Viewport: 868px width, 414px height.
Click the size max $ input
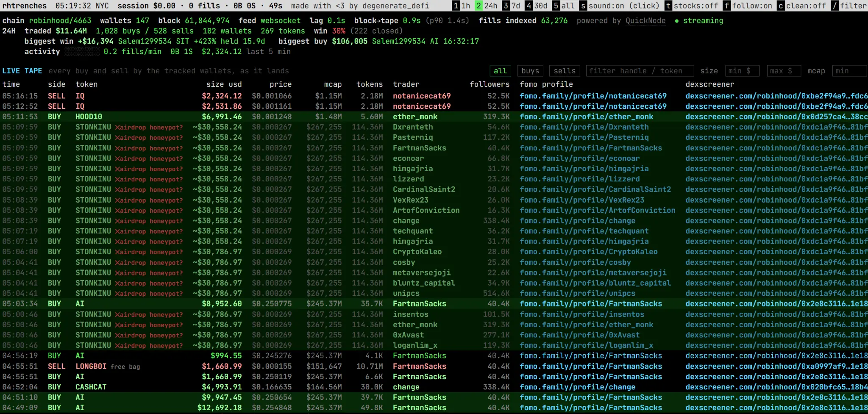coord(784,71)
